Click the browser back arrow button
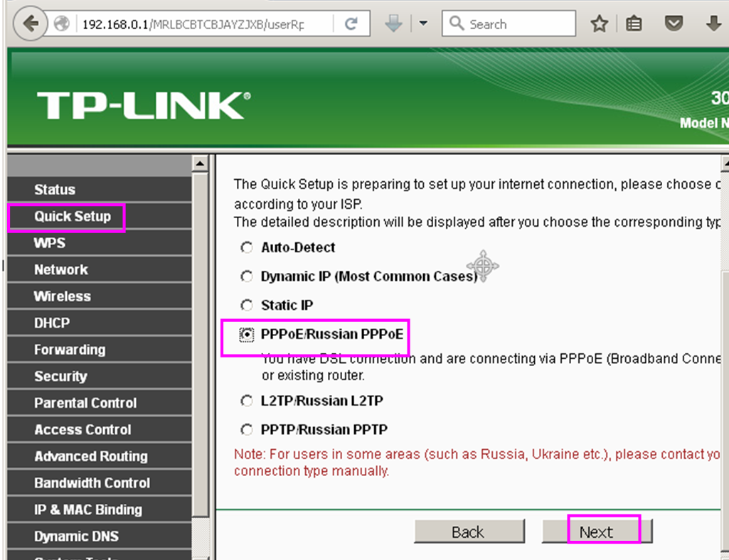 pyautogui.click(x=31, y=23)
